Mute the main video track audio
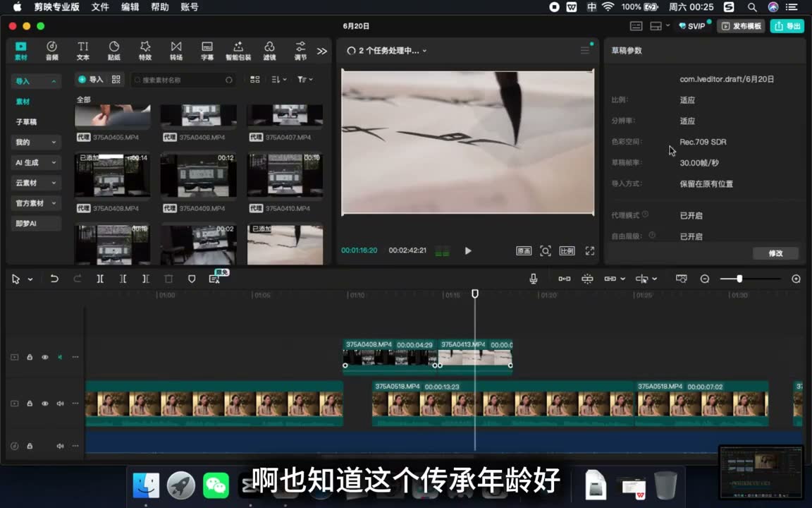This screenshot has height=508, width=812. (60, 404)
